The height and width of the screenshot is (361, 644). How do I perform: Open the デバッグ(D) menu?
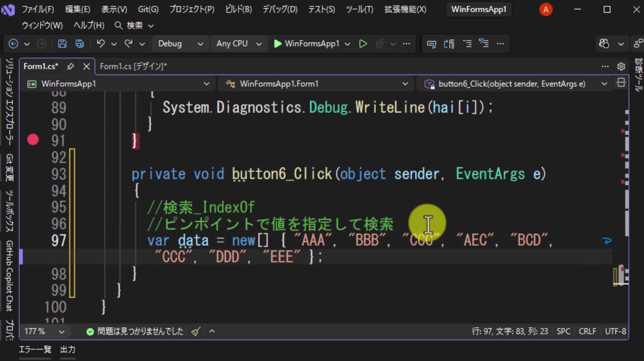[280, 9]
